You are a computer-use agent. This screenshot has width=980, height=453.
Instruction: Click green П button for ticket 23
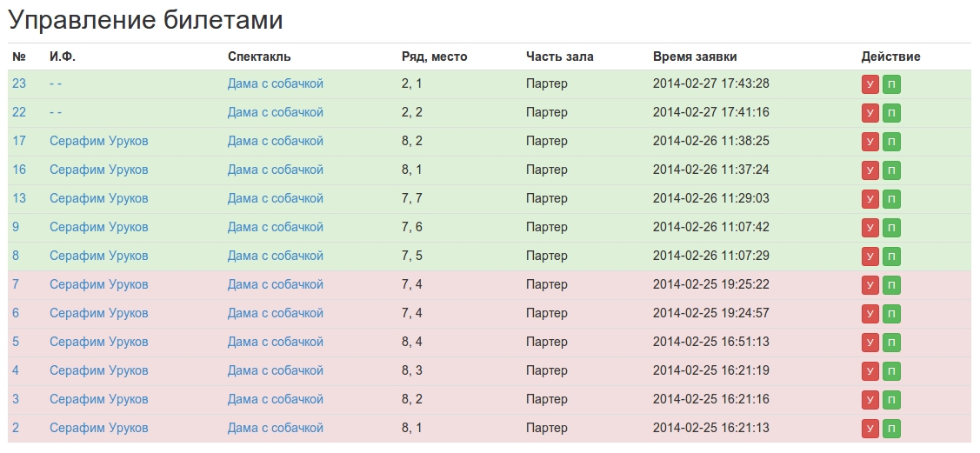tap(891, 85)
